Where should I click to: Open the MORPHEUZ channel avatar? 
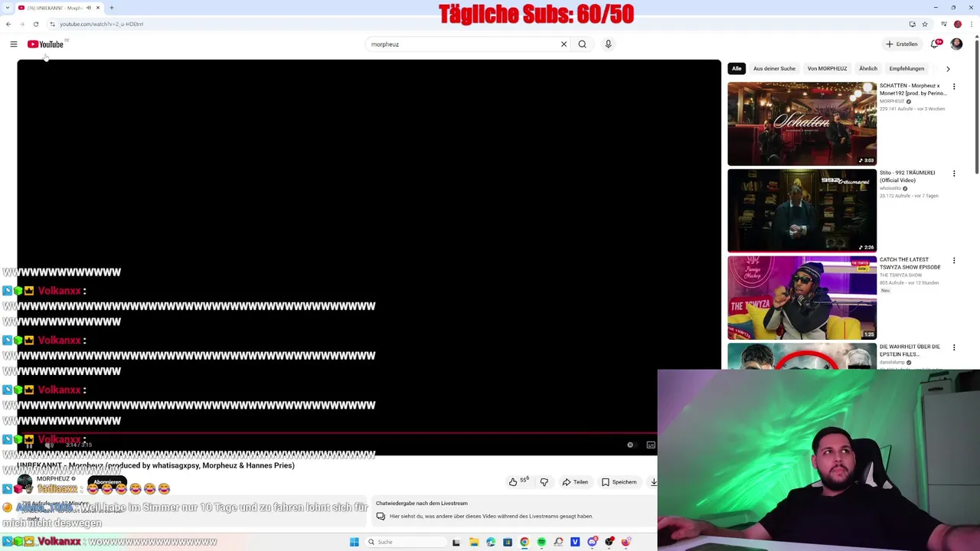(25, 483)
